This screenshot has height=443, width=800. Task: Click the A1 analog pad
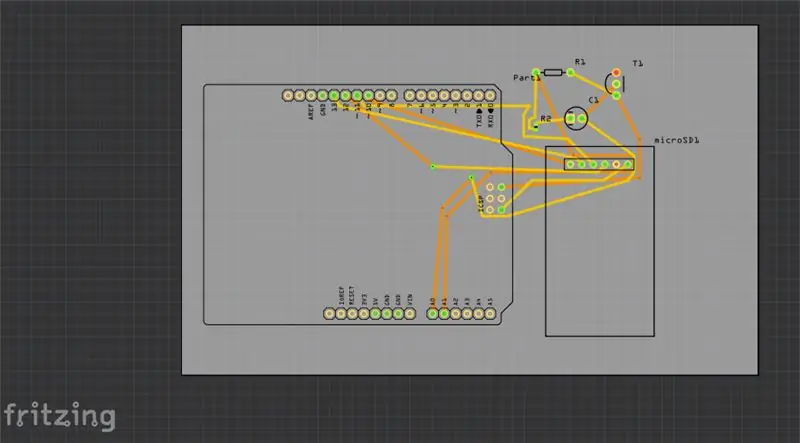[x=444, y=313]
